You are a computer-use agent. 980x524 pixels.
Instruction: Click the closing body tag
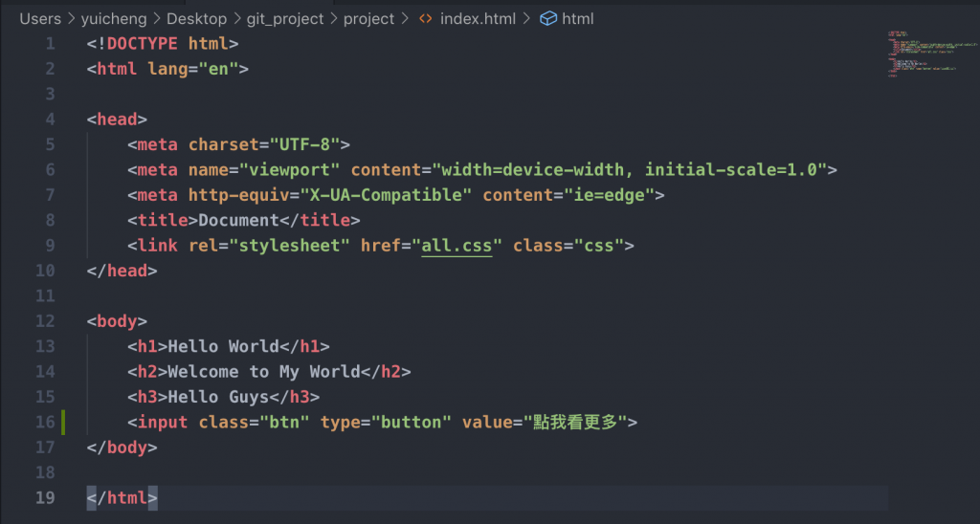pyautogui.click(x=122, y=448)
